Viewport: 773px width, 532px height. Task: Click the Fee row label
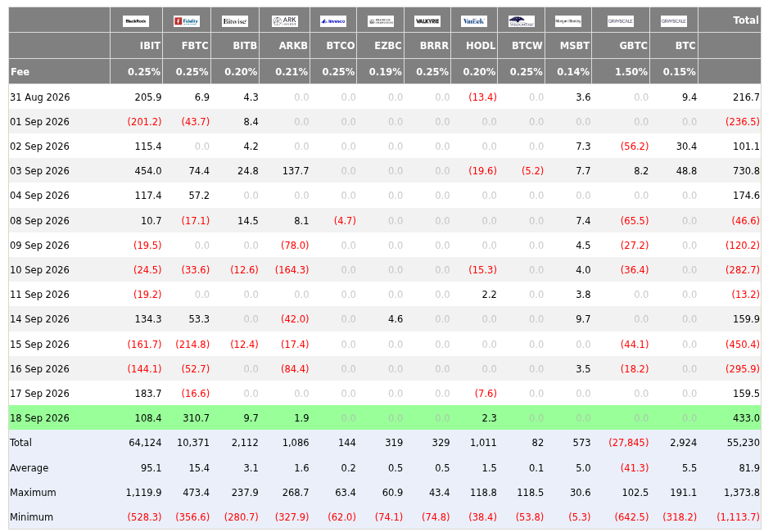click(20, 72)
